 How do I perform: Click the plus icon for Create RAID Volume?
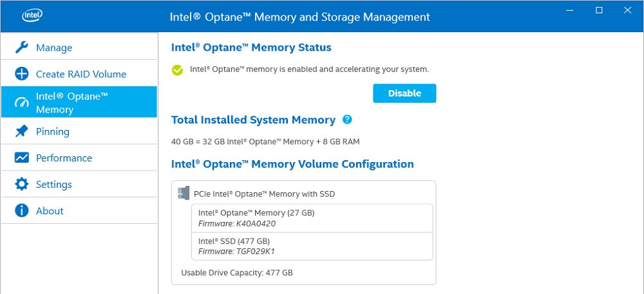click(22, 74)
